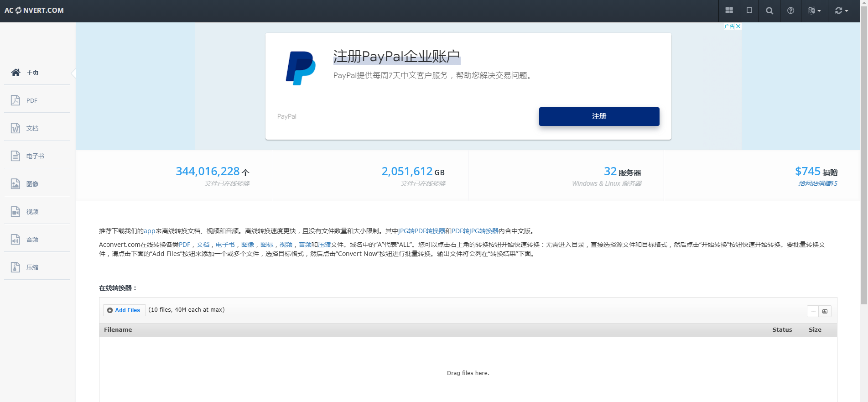Click the 图标 link in description paragraph
Image resolution: width=868 pixels, height=402 pixels.
pos(267,245)
